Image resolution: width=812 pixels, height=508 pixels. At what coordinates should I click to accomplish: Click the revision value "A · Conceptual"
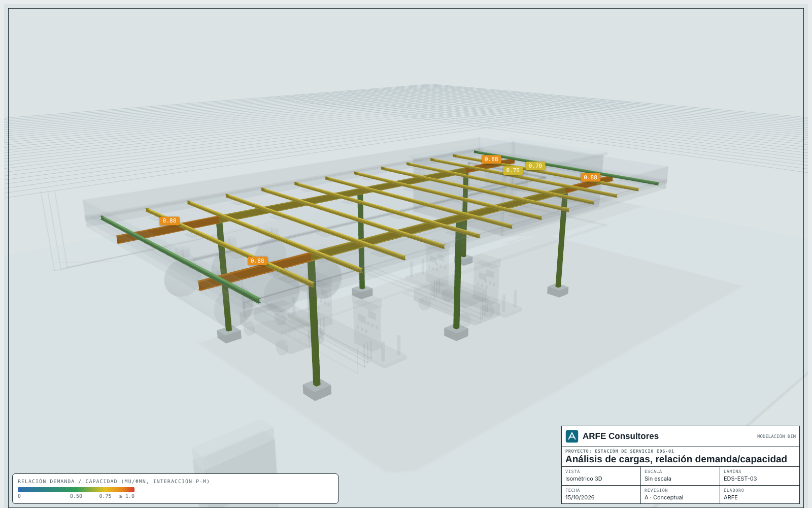664,497
